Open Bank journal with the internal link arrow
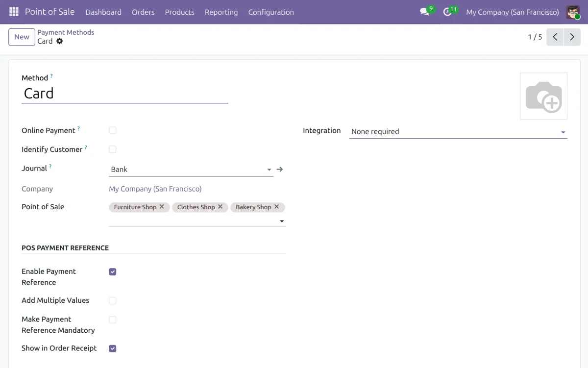 [280, 169]
